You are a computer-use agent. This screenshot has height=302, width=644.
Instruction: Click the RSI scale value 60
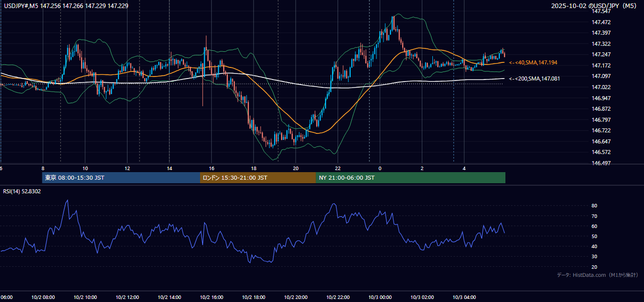[x=595, y=226]
